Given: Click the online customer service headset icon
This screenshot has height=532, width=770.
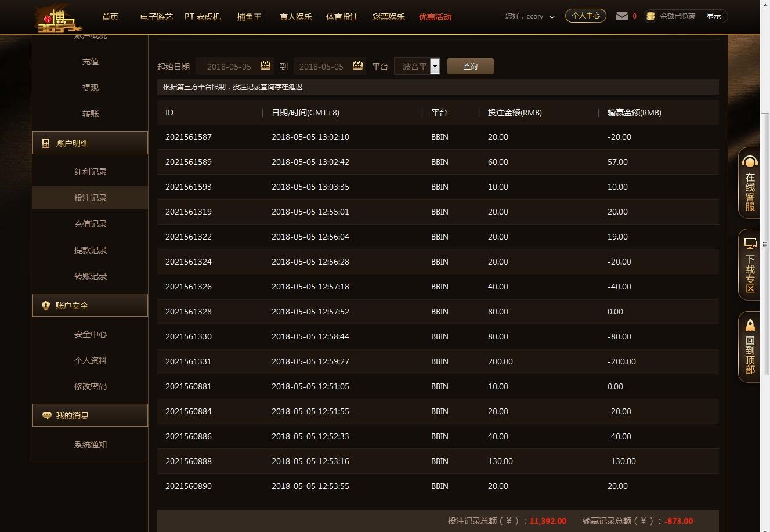Looking at the screenshot, I should coord(750,162).
